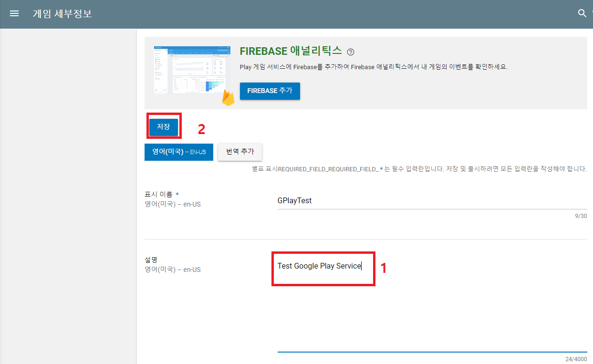Click the GPlayTest display name field
Viewport: 593px width, 364px height.
tap(432, 201)
